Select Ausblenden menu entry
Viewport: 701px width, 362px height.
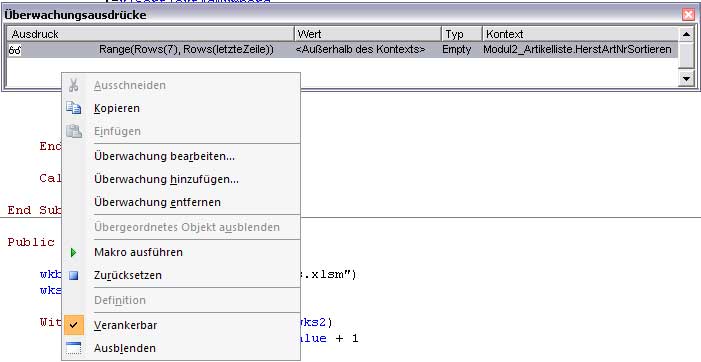click(x=125, y=348)
